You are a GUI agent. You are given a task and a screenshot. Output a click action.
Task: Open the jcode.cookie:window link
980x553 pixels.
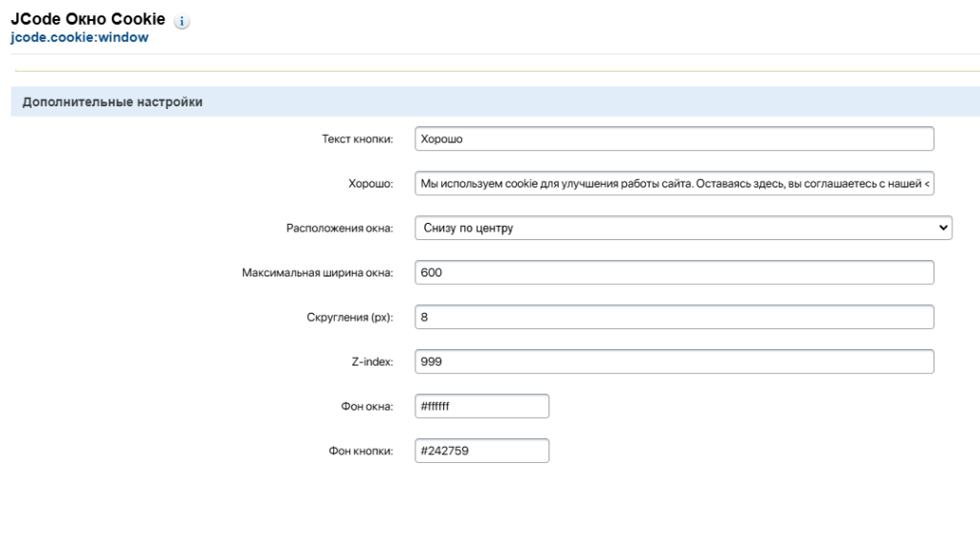pos(79,38)
